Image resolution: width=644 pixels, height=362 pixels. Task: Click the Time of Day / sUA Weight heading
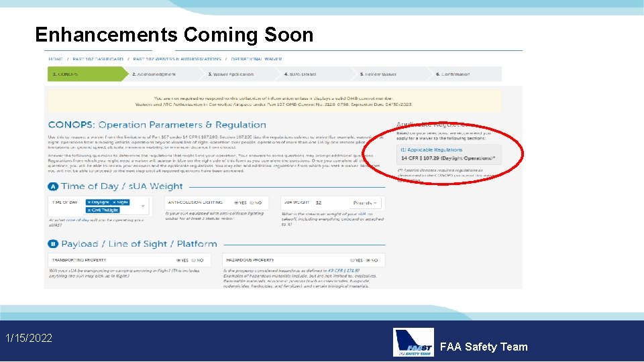coord(122,186)
